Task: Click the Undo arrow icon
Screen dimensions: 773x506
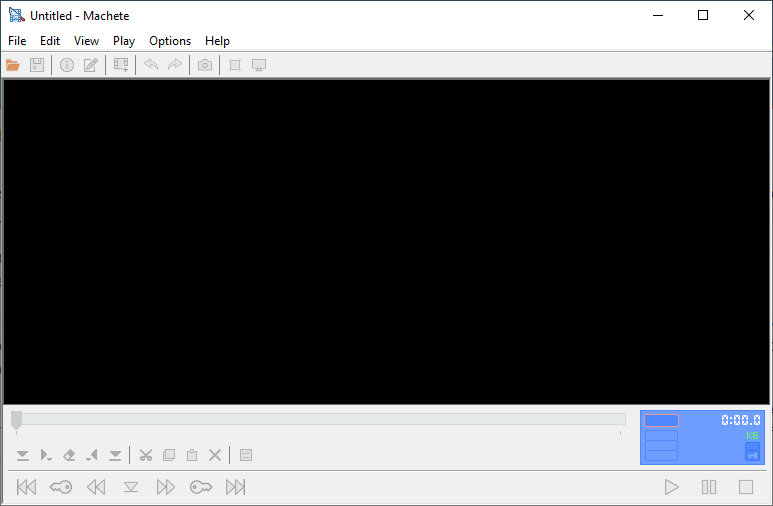Action: click(151, 65)
